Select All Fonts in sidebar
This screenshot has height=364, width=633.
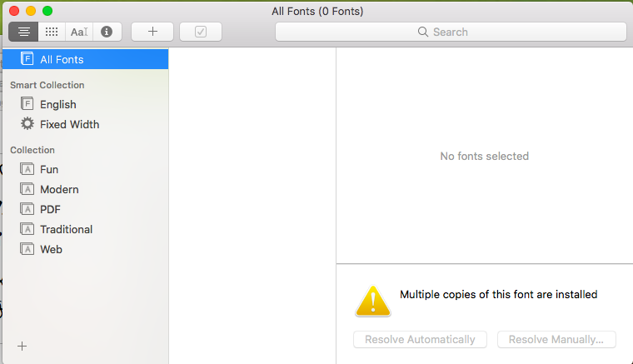point(86,59)
